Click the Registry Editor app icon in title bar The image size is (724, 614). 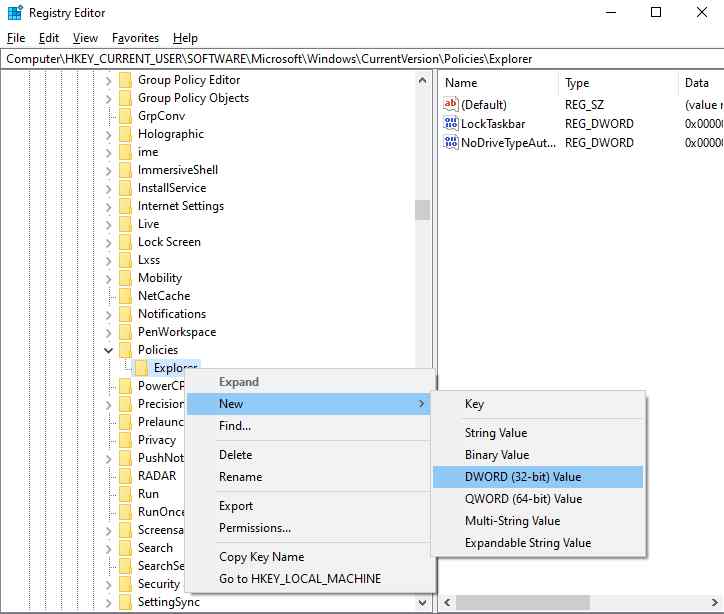15,12
